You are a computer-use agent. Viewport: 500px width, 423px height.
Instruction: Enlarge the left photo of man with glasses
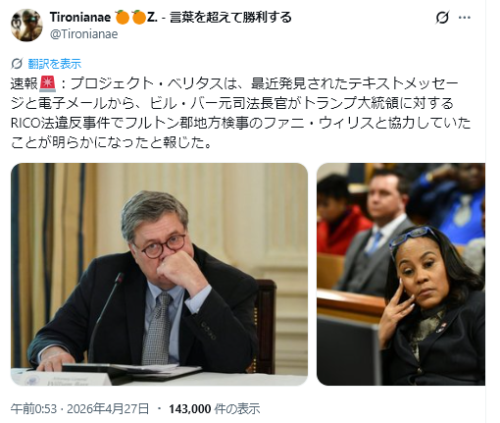[x=159, y=274]
